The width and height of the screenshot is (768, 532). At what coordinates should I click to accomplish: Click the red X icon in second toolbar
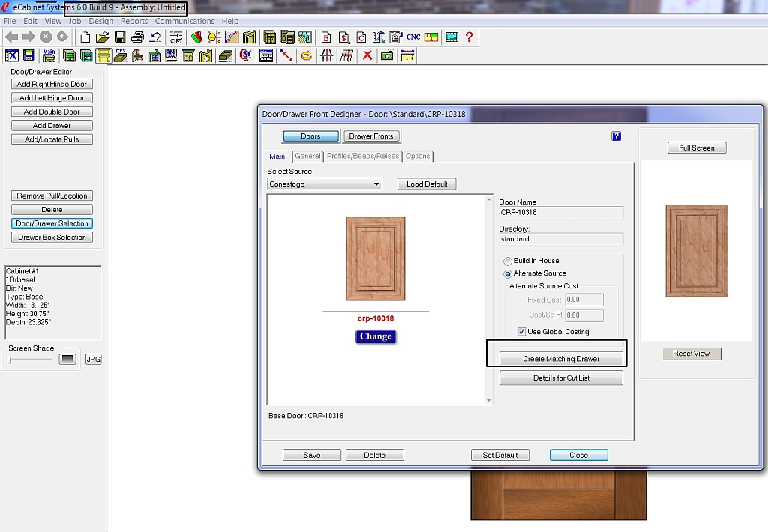[367, 55]
